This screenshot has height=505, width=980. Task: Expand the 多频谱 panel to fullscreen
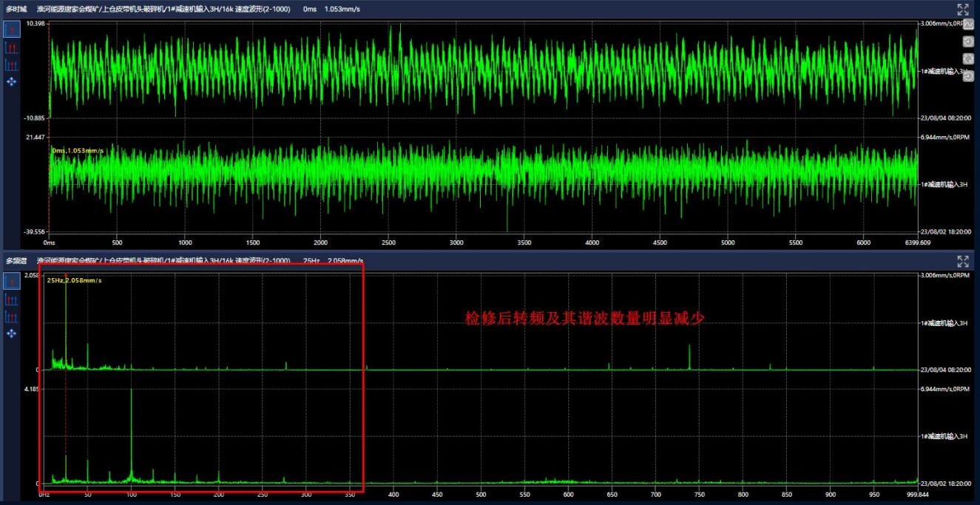[962, 261]
